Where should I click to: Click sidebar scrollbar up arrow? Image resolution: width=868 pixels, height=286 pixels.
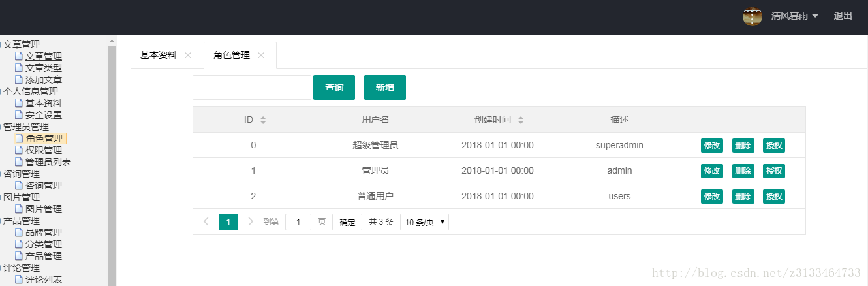[112, 41]
